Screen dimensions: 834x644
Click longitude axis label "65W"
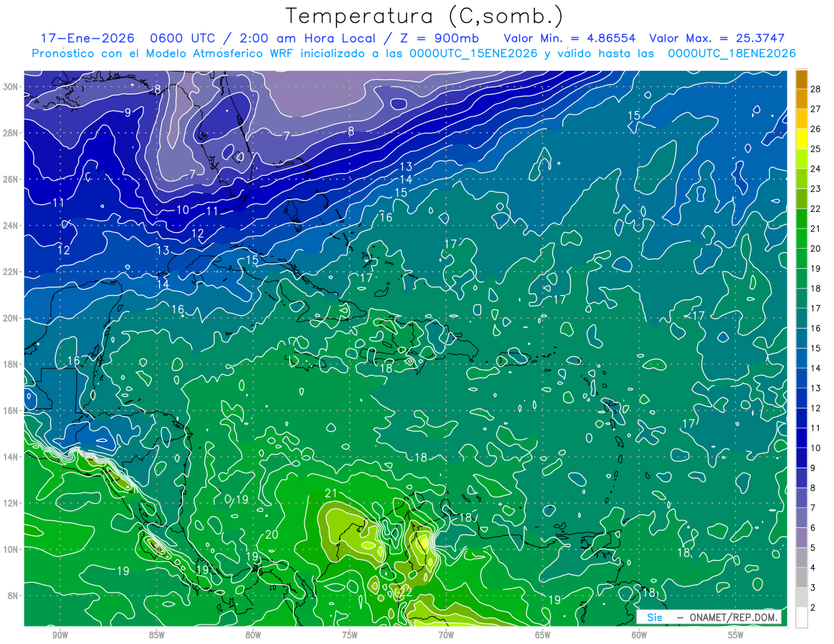543,635
